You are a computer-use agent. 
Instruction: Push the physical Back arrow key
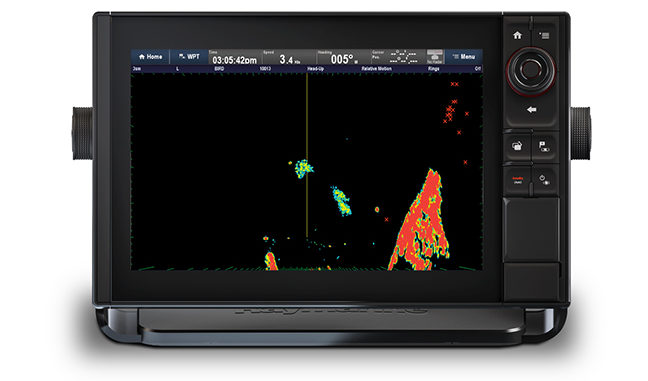[x=531, y=110]
